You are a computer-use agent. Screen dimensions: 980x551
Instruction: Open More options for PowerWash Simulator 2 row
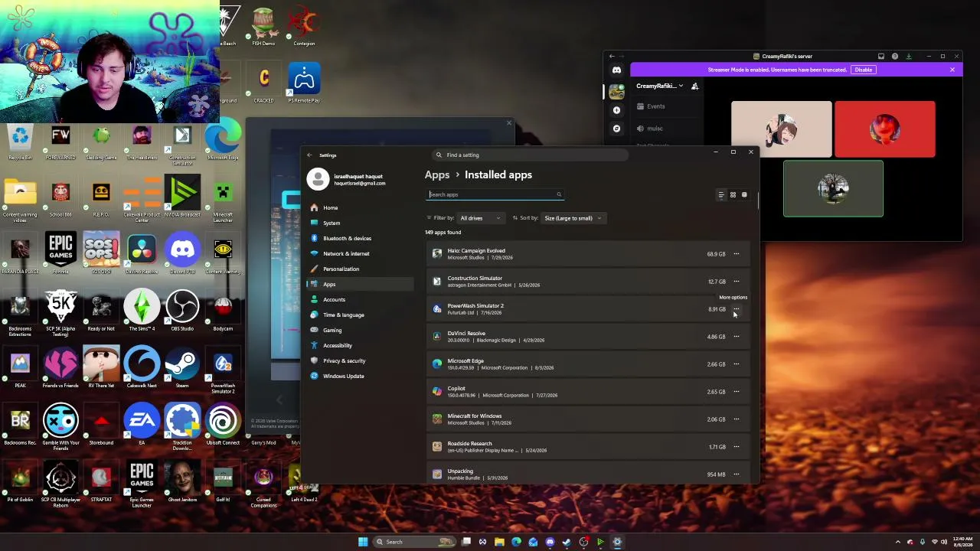737,309
